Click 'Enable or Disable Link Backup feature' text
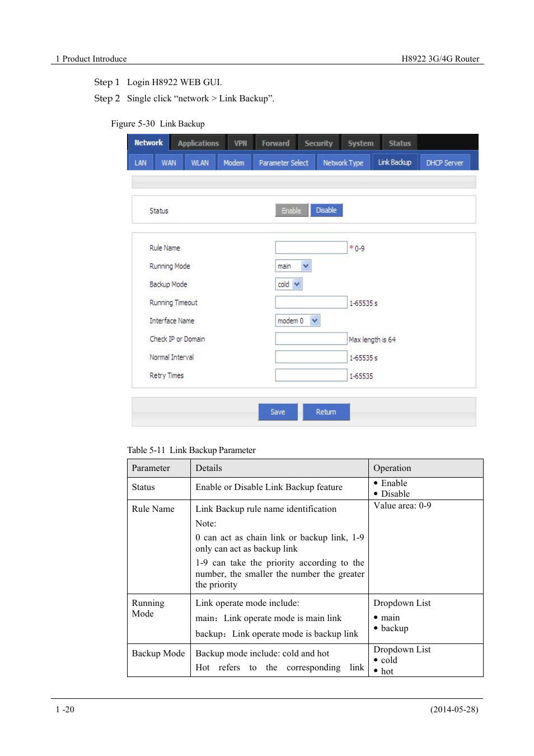 [x=269, y=487]
